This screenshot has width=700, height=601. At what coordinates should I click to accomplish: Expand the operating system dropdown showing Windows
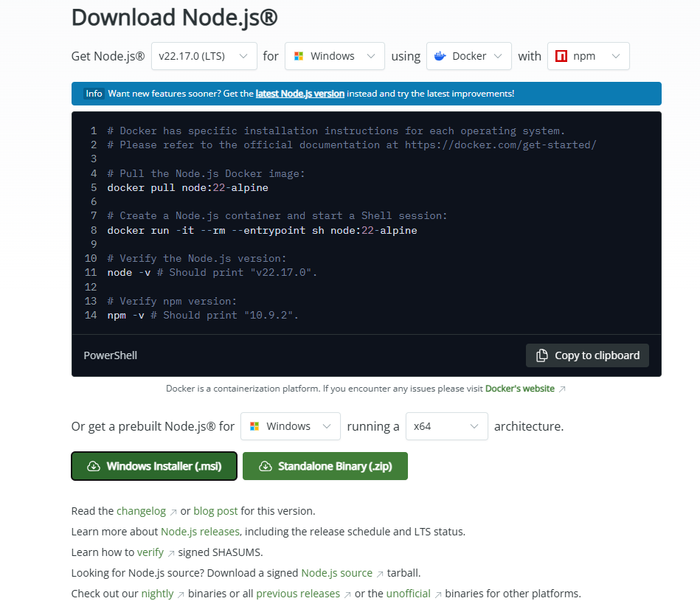pyautogui.click(x=334, y=55)
